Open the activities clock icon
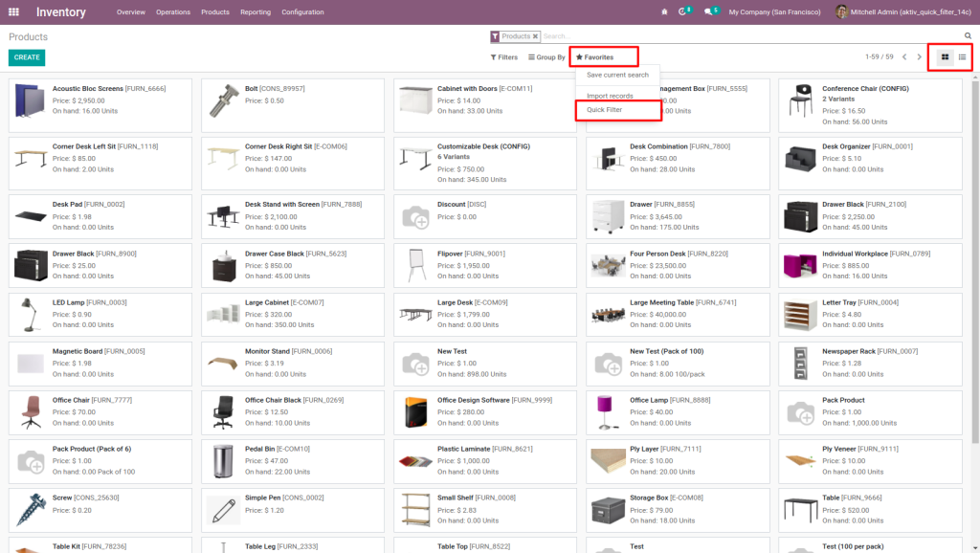The image size is (980, 553). (682, 11)
